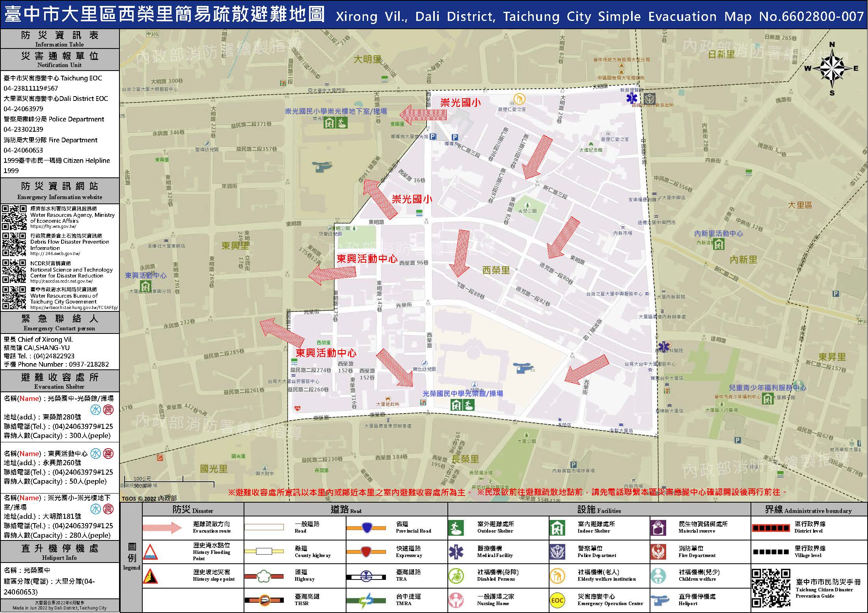868x613 pixels.
Task: Click the legend's Children welfare icon
Action: pyautogui.click(x=658, y=576)
